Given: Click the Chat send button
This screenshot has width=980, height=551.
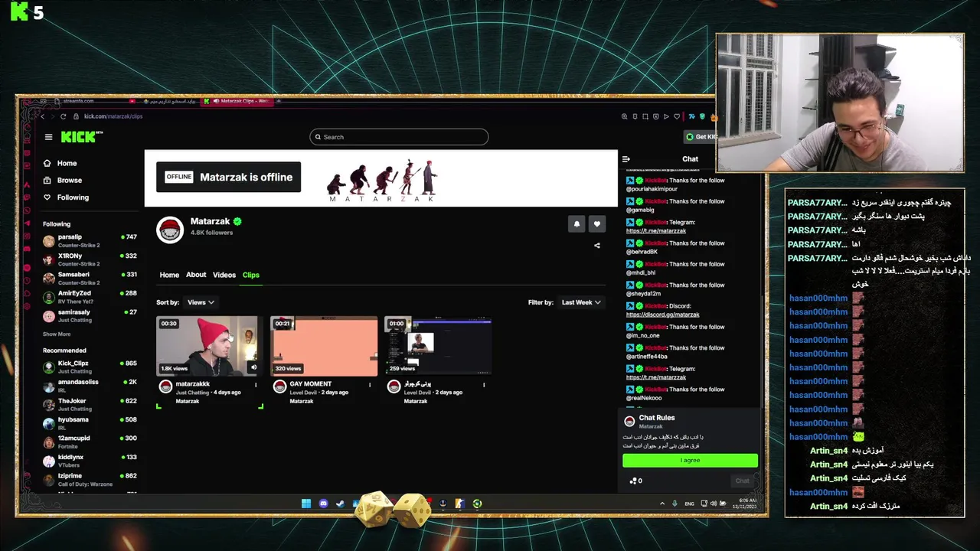Looking at the screenshot, I should (x=742, y=481).
